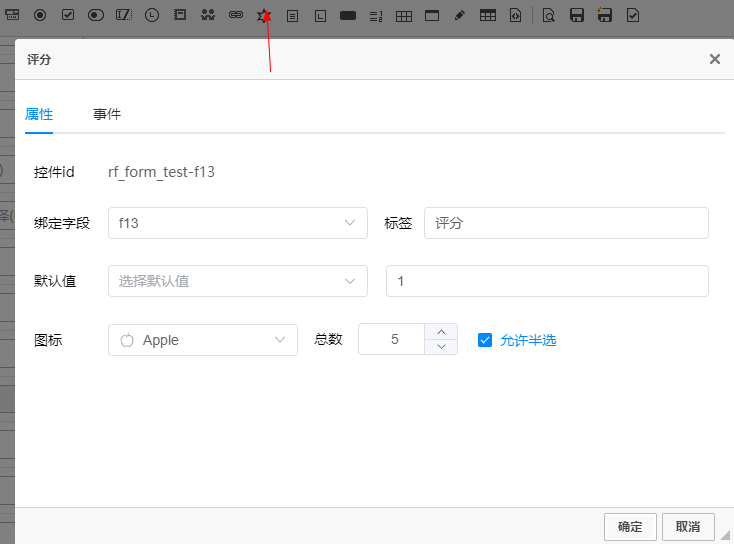The image size is (734, 544).
Task: Insert a text input control
Action: pyautogui.click(x=124, y=15)
